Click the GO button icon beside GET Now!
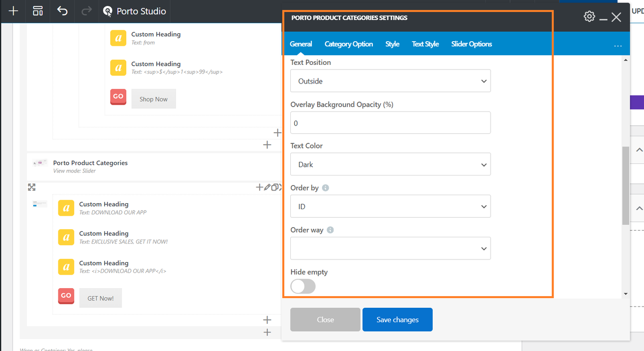Screen dimensions: 644x351 pos(66,296)
